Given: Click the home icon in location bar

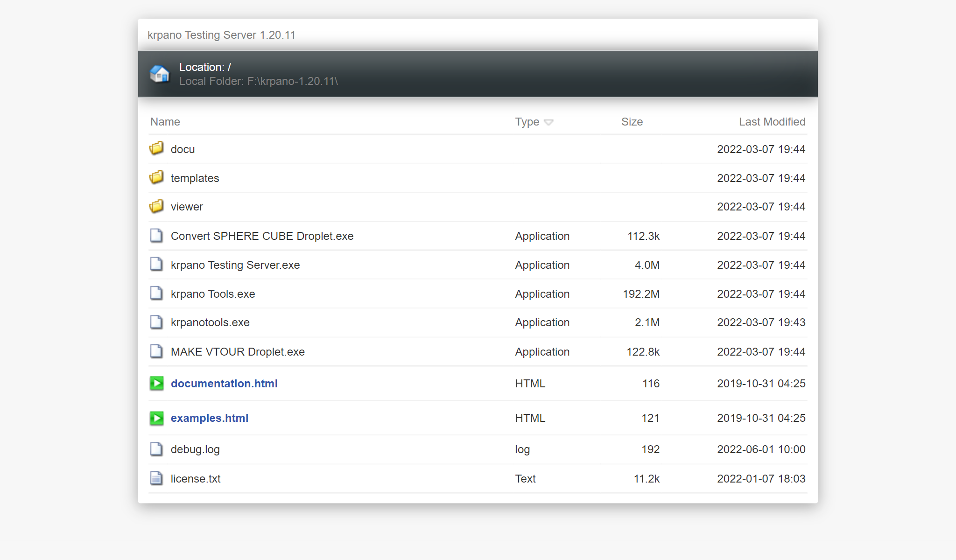Looking at the screenshot, I should point(159,74).
